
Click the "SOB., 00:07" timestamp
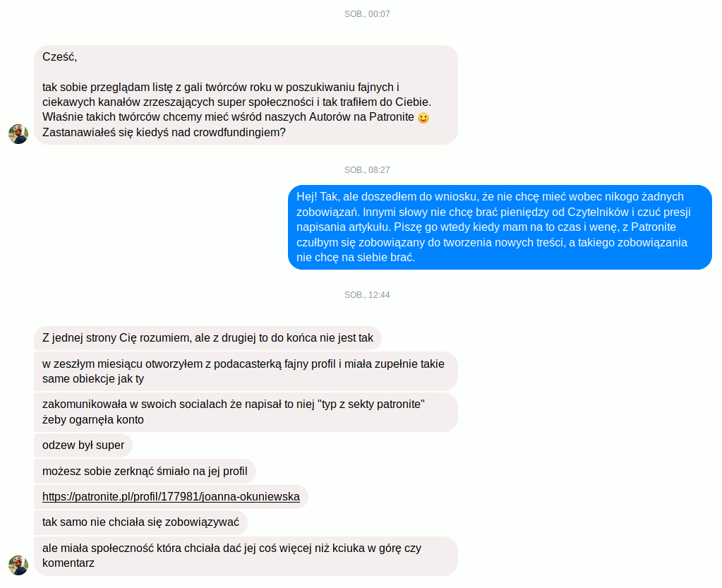point(367,14)
